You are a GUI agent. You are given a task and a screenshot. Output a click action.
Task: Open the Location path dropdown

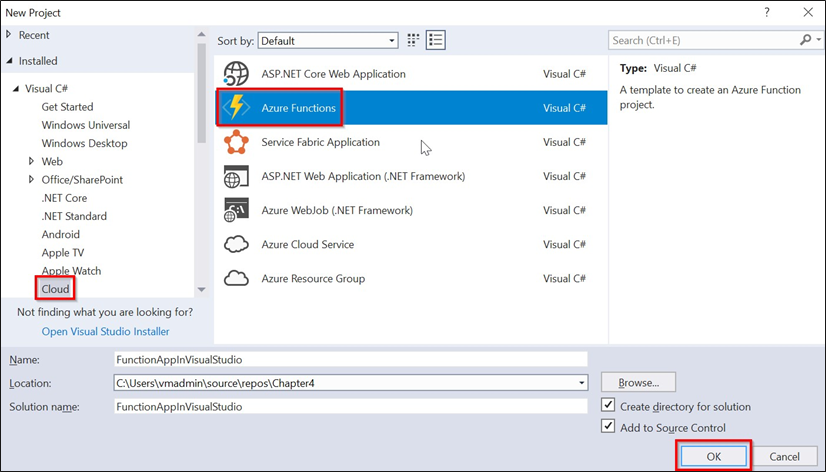click(581, 383)
